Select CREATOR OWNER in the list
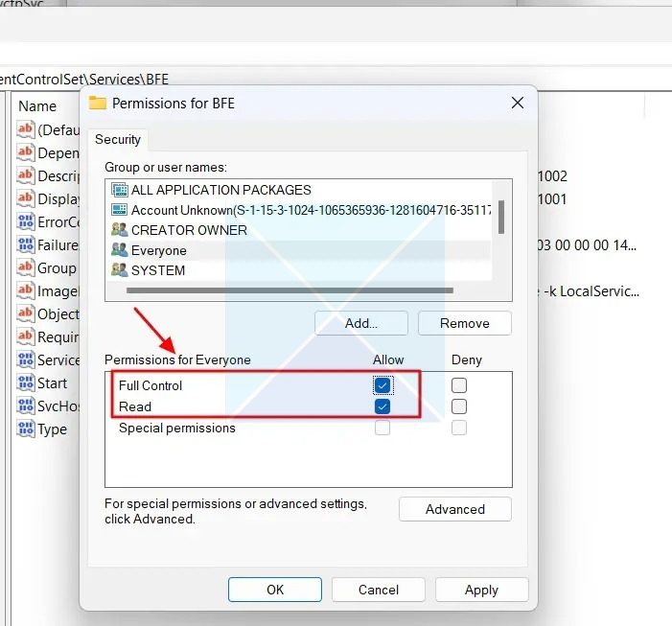Screen dimensions: 672x626 coord(298,230)
